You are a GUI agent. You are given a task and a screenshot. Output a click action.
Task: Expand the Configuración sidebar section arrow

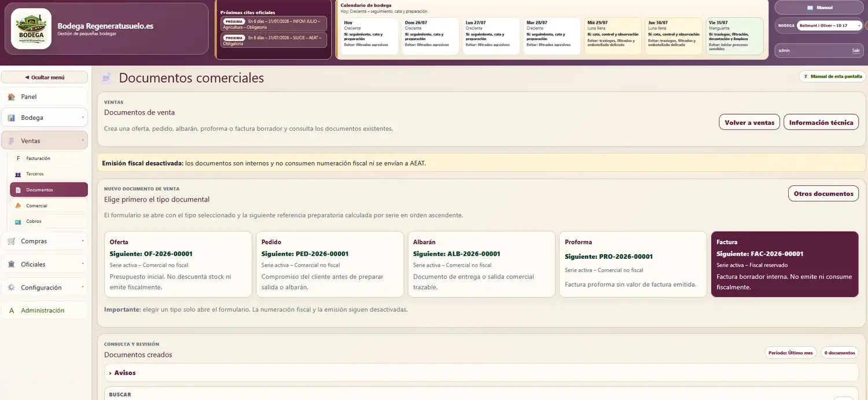click(x=83, y=287)
